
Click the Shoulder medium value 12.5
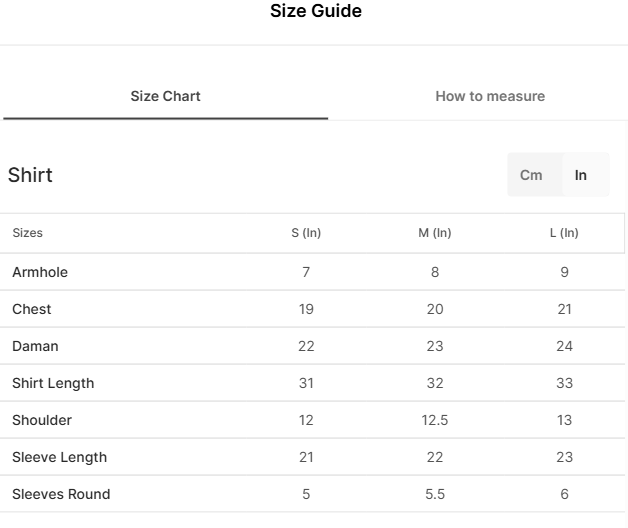(435, 420)
